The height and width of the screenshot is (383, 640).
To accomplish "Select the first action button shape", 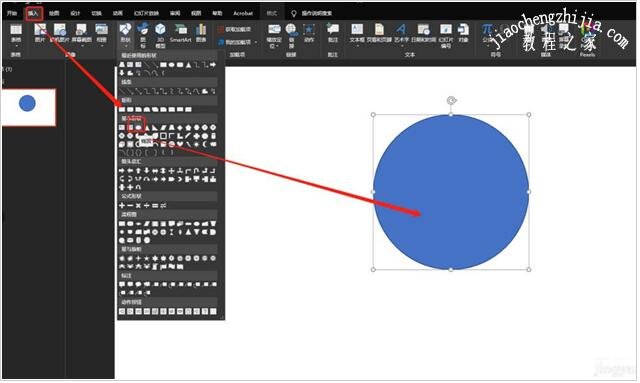I will click(122, 312).
